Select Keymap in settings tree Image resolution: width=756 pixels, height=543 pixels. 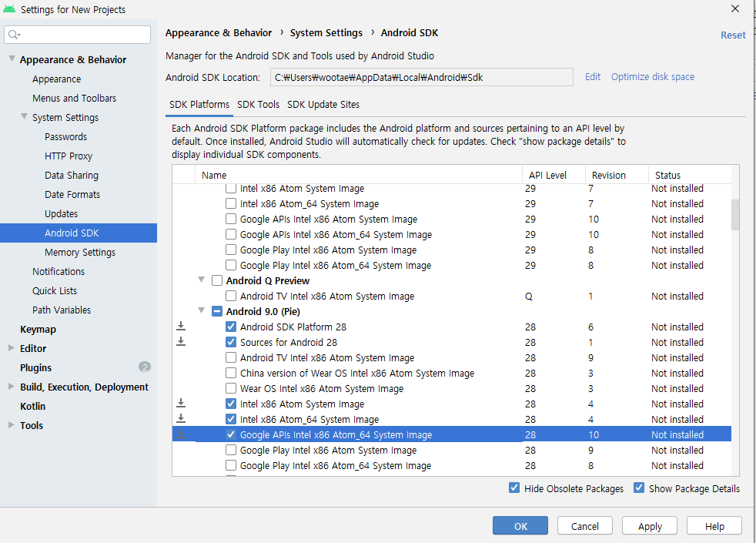[x=38, y=330]
